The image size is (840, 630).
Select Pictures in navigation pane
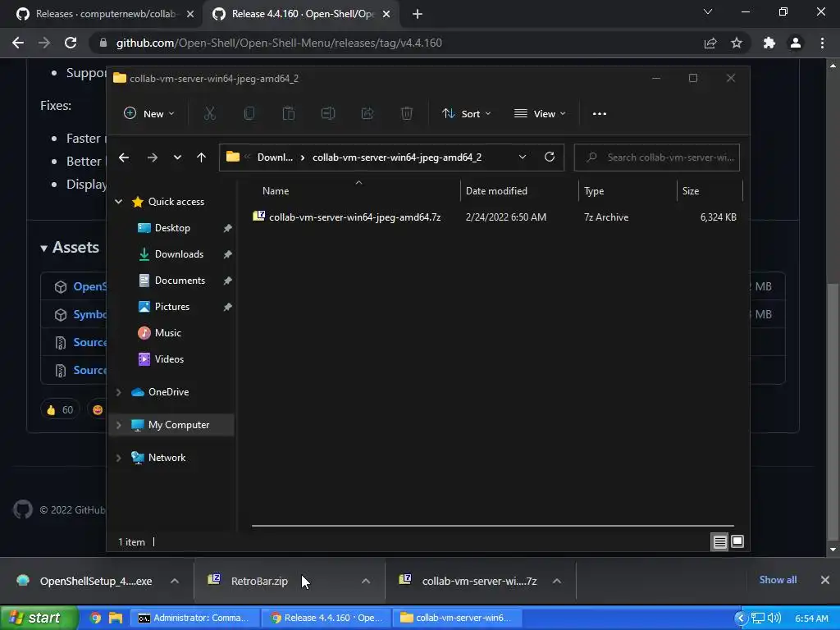172,307
